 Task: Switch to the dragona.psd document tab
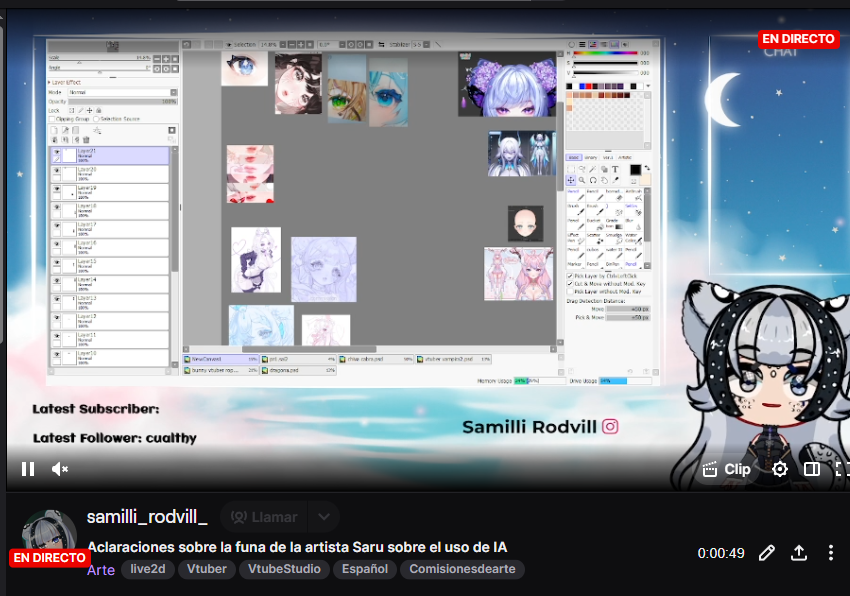click(299, 370)
